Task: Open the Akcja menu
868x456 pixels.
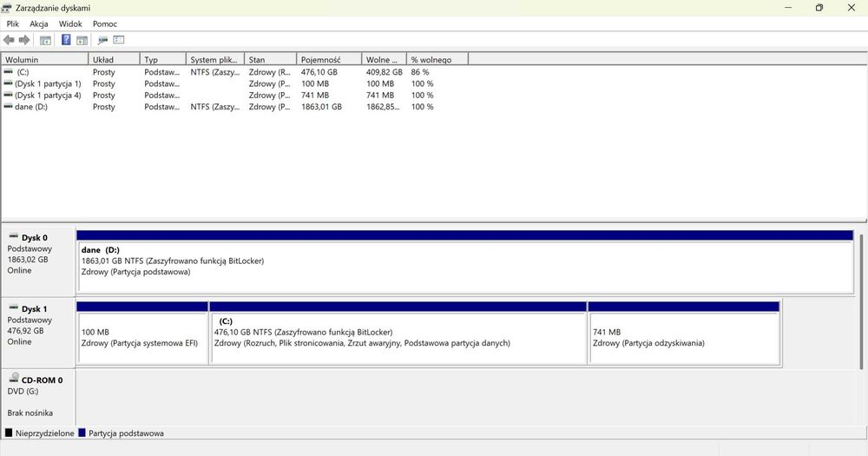Action: pos(39,23)
